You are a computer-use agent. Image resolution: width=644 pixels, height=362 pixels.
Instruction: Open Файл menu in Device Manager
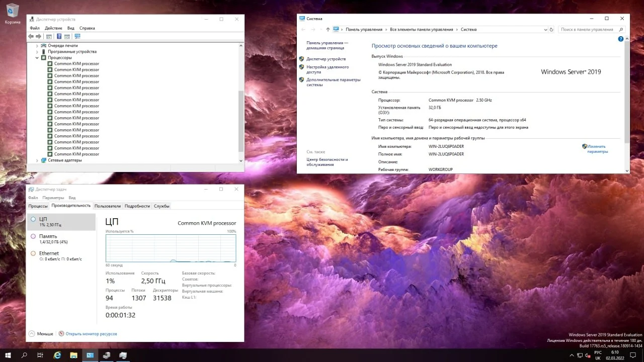coord(34,28)
